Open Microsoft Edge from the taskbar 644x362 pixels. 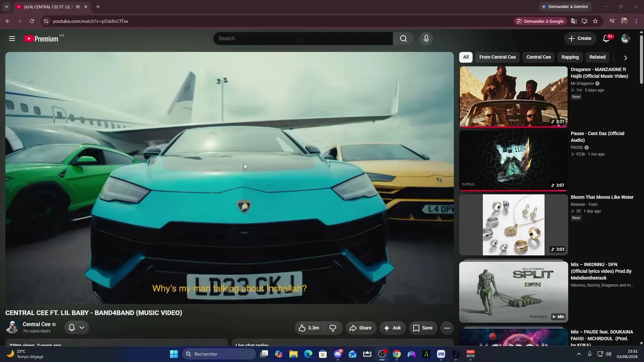pos(308,354)
